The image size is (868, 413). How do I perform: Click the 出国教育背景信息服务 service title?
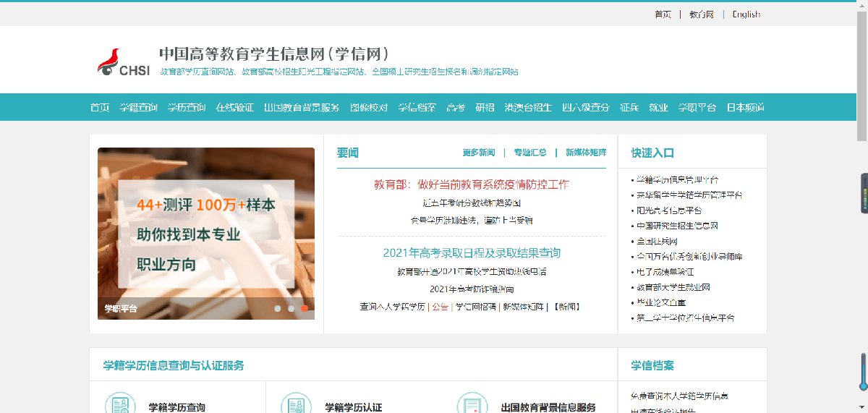pos(548,407)
